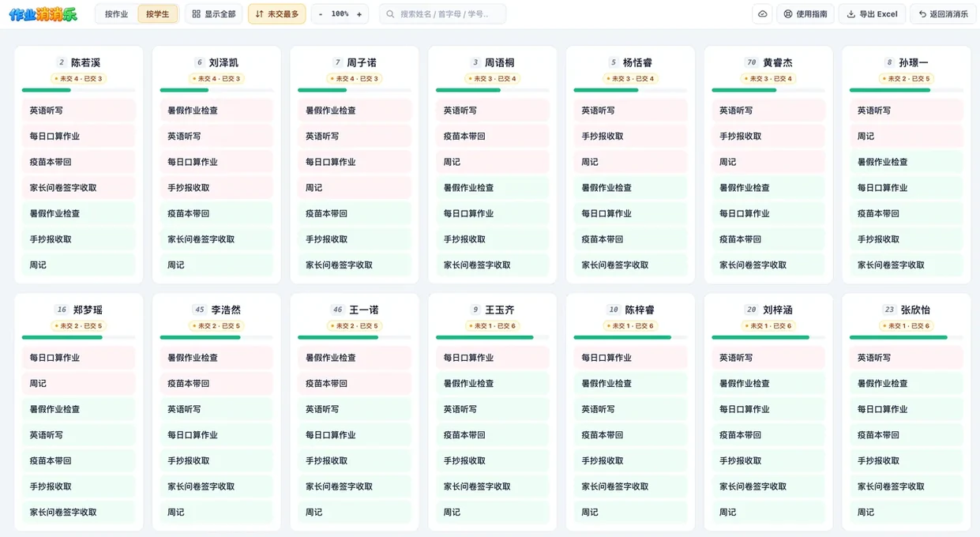980x537 pixels.
Task: Select 郑梦瑶's 每日口算作业 item
Action: coord(78,358)
